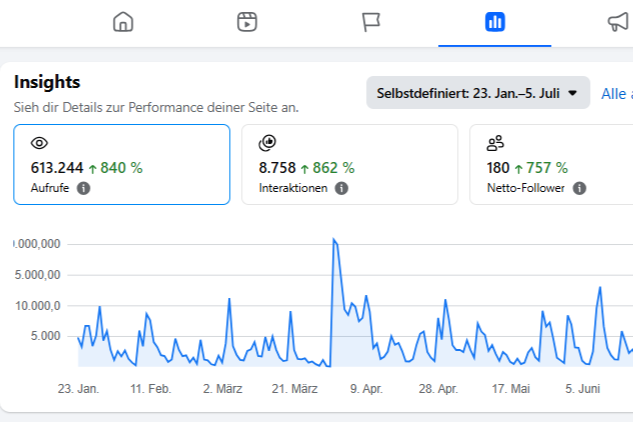Click the Insights heading

click(47, 82)
